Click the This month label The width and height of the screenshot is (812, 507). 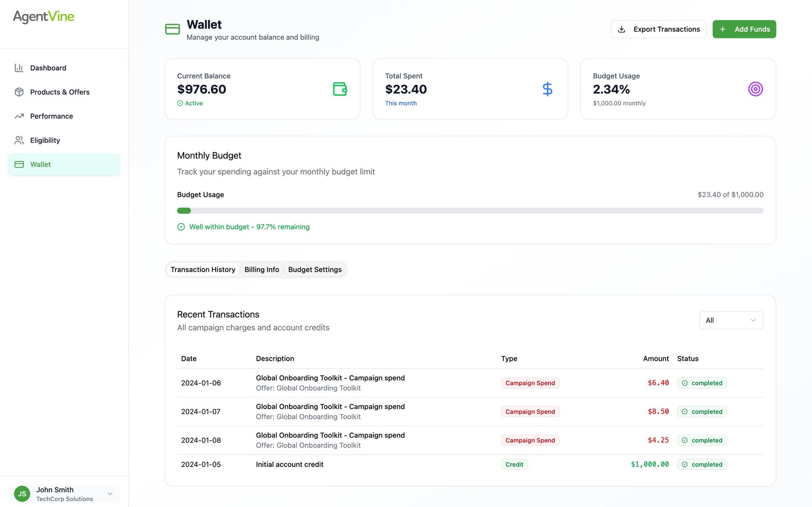pyautogui.click(x=401, y=103)
